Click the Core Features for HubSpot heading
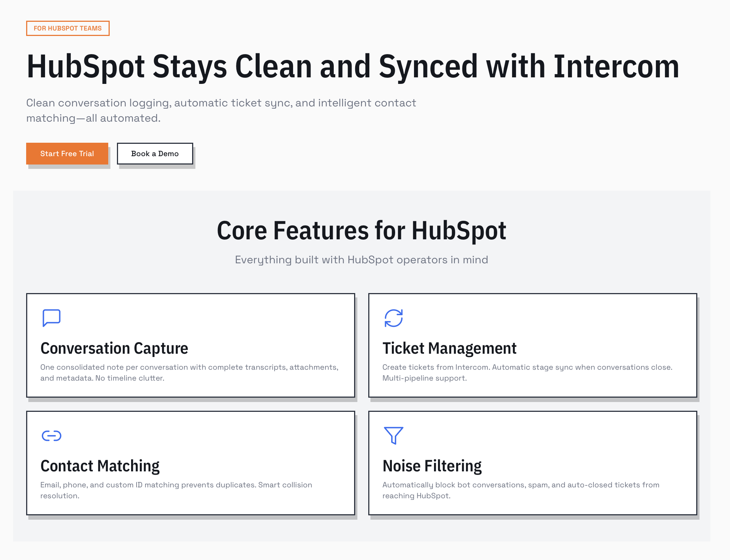 [361, 231]
